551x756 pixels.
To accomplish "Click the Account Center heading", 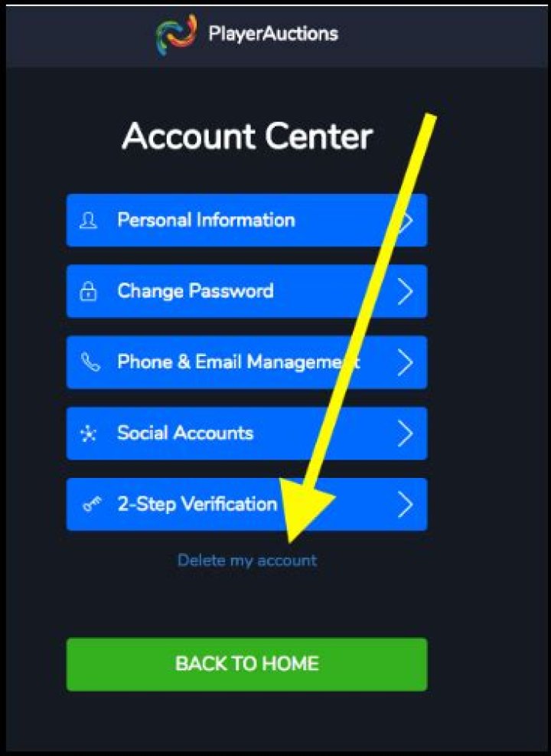I will 247,136.
